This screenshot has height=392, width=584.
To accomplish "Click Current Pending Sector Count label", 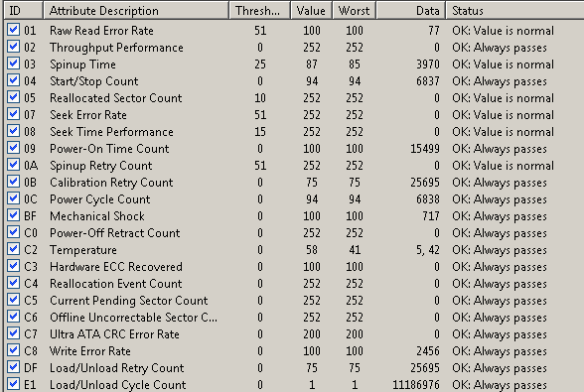I will (129, 301).
